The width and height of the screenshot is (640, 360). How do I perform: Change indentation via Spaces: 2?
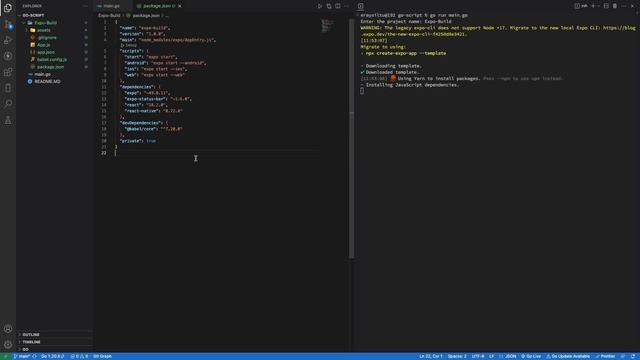[457, 356]
